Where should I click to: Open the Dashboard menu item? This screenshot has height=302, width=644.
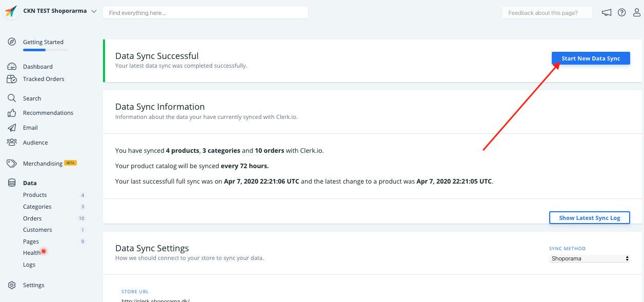(37, 67)
